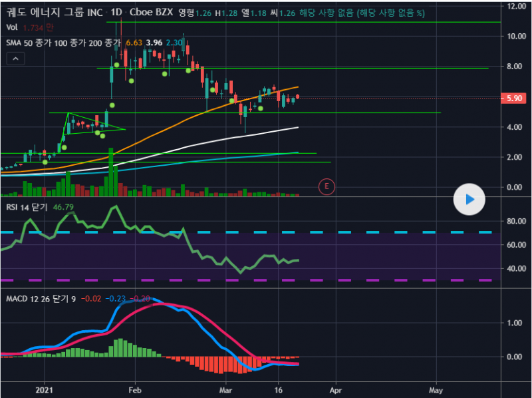Click the 12.00 price scale label

pyautogui.click(x=517, y=6)
